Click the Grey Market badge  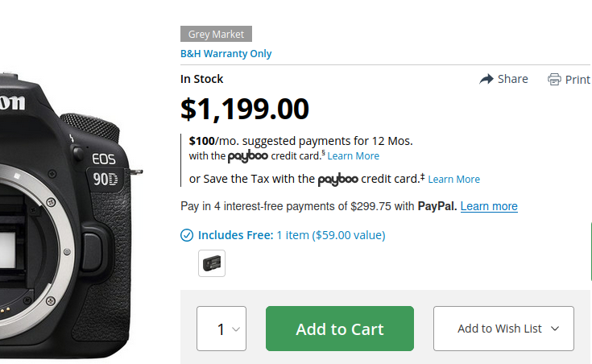coord(216,34)
